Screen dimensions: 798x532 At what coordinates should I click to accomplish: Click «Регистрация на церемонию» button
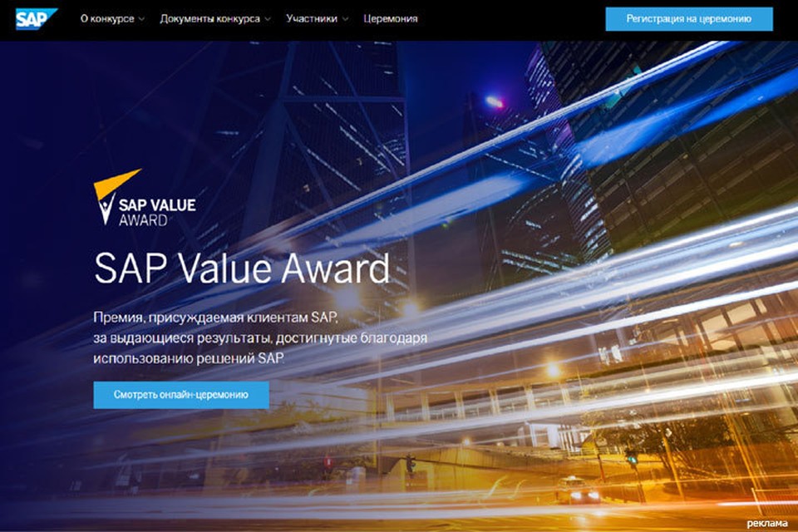pos(689,19)
